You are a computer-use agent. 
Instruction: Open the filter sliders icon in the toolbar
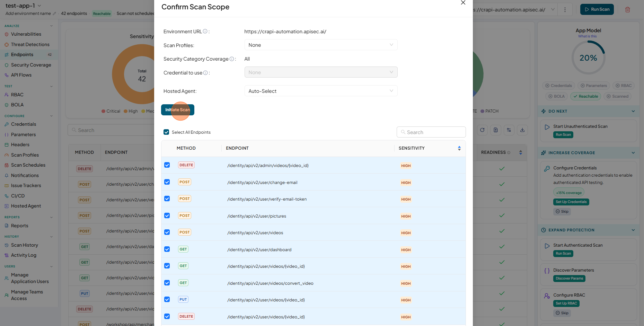(x=509, y=130)
